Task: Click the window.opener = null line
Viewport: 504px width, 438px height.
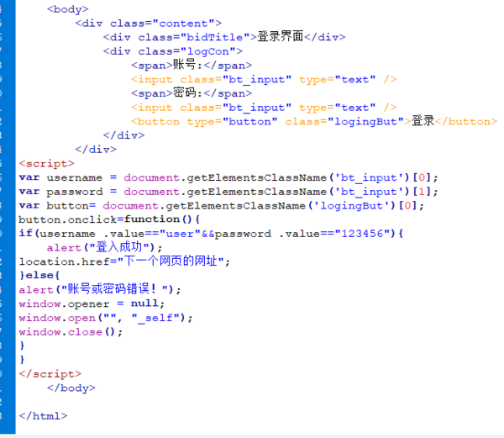Action: point(92,303)
